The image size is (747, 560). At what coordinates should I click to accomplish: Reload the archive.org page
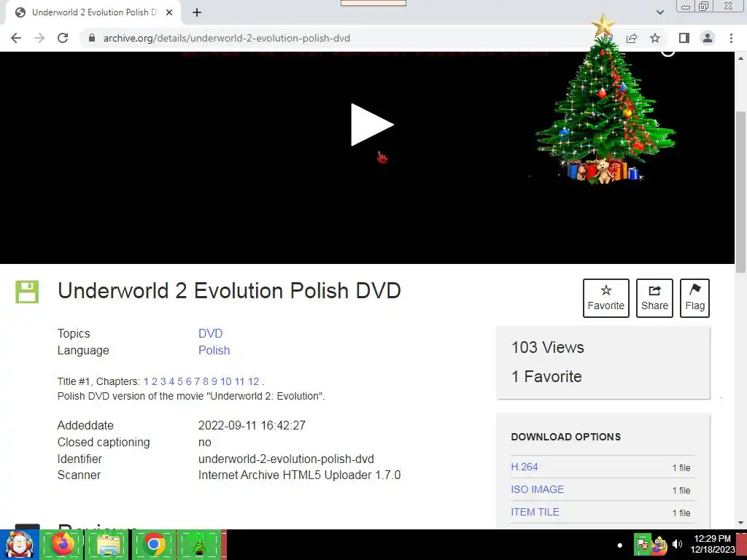coord(63,38)
